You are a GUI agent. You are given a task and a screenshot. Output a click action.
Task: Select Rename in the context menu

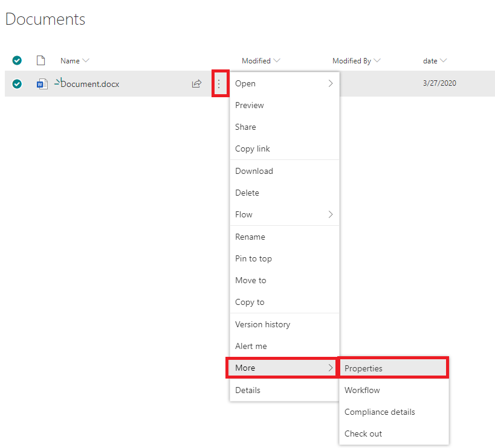pyautogui.click(x=285, y=237)
